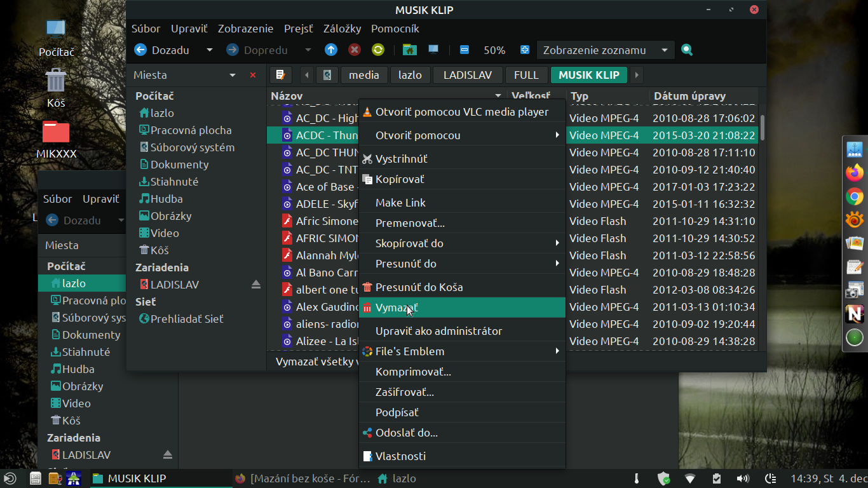
Task: Click the Dozadu back button
Action: [x=163, y=50]
